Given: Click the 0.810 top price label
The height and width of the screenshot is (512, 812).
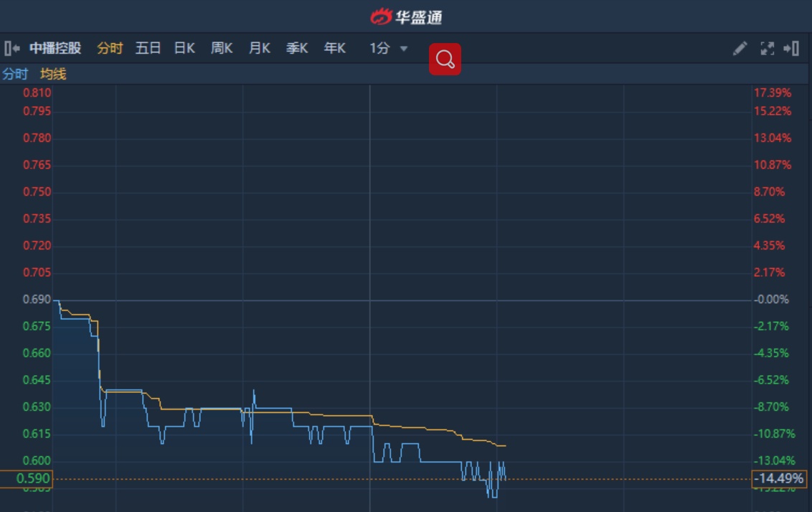Looking at the screenshot, I should tap(37, 93).
